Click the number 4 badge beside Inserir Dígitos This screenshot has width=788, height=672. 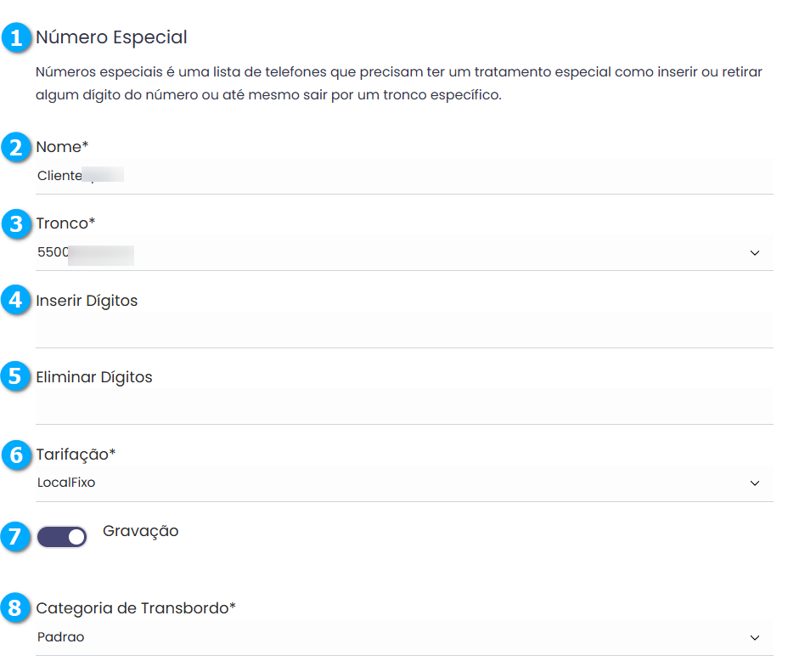pyautogui.click(x=15, y=301)
